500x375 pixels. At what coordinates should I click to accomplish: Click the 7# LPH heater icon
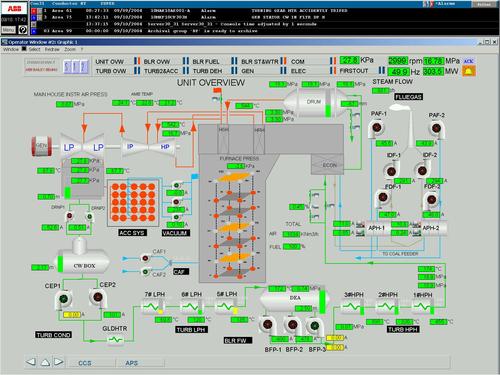(x=153, y=307)
